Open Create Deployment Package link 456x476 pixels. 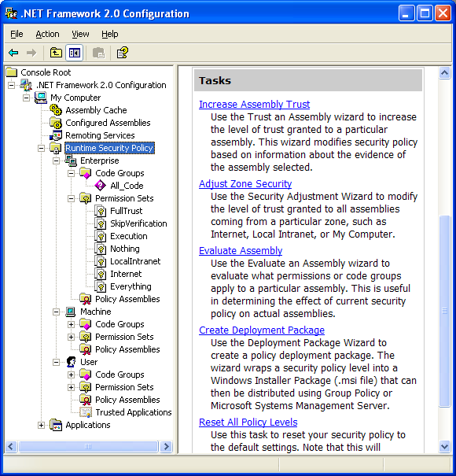262,330
